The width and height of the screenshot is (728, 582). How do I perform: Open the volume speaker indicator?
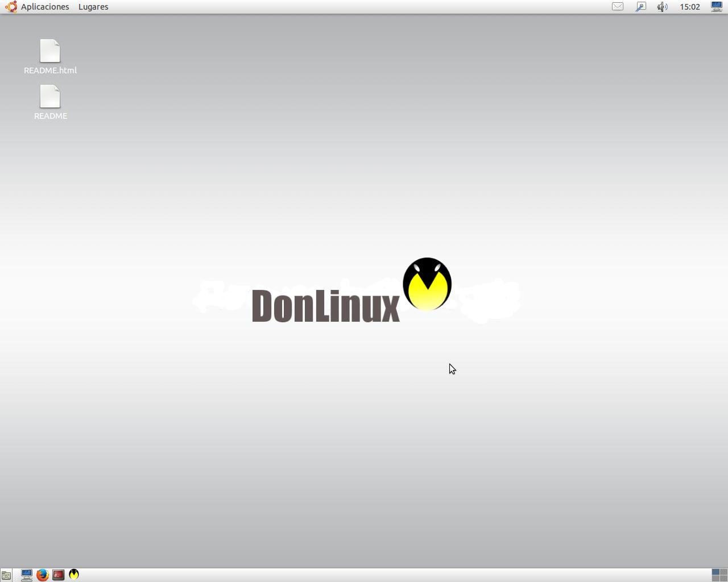click(663, 7)
